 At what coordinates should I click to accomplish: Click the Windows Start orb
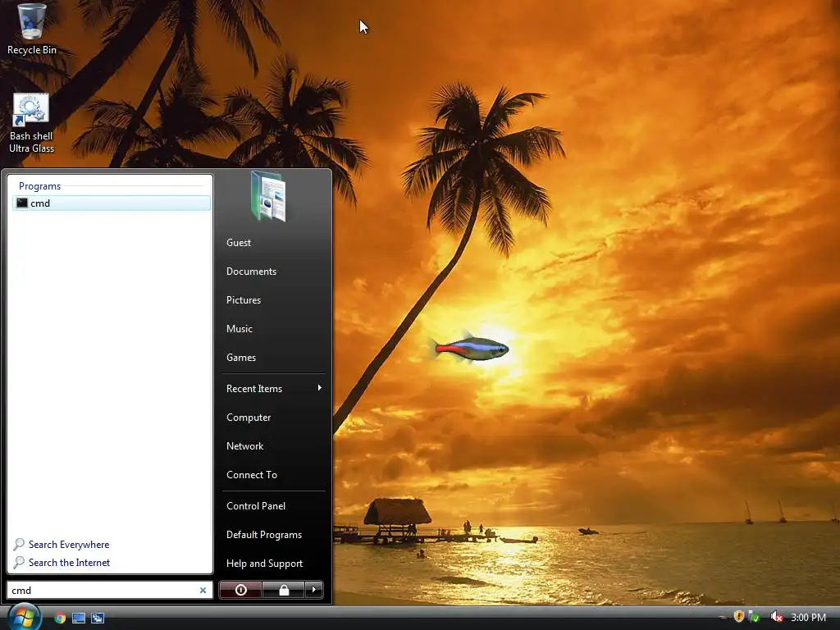[x=24, y=617]
